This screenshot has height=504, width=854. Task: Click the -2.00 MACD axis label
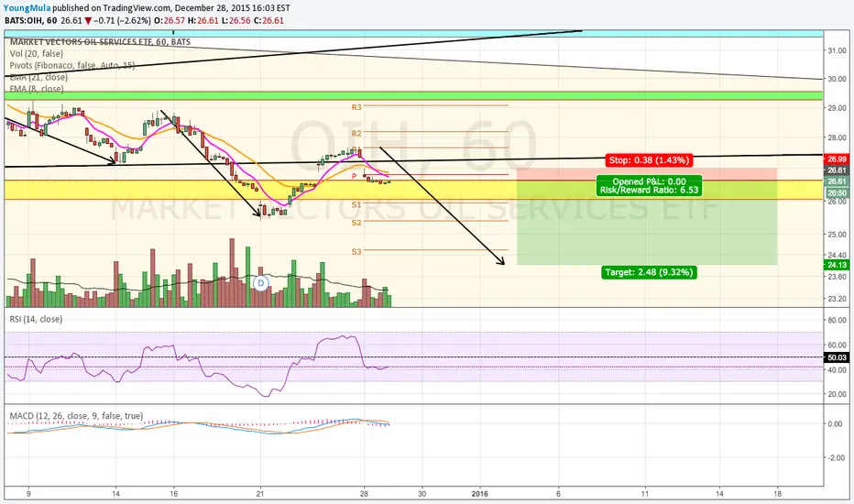point(837,457)
